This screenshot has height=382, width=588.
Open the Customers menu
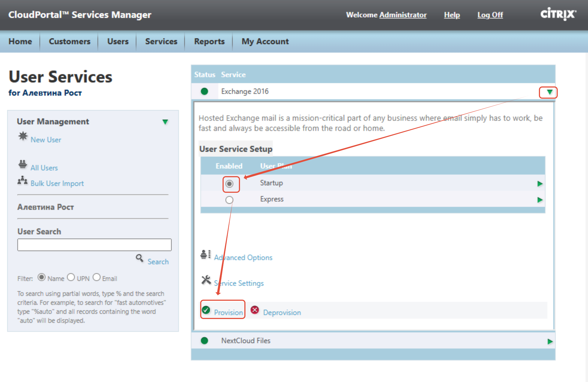tap(70, 41)
